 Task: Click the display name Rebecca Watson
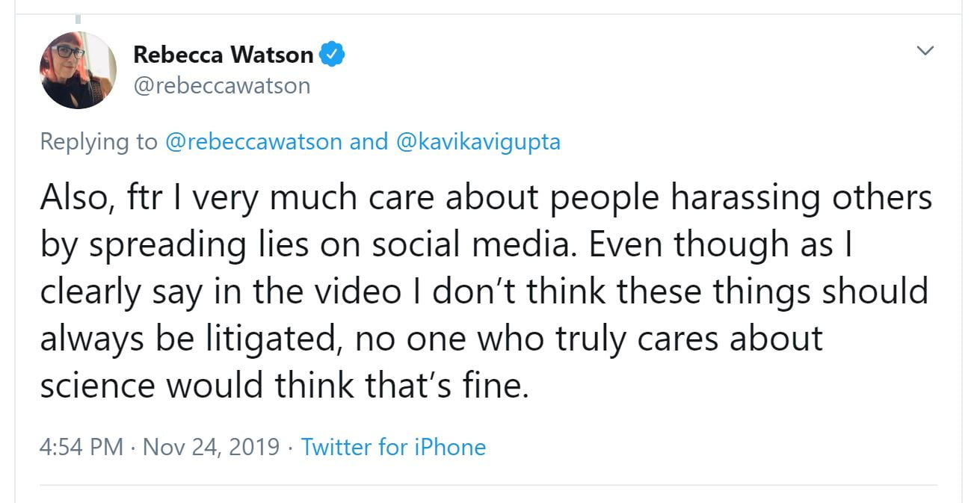[223, 54]
